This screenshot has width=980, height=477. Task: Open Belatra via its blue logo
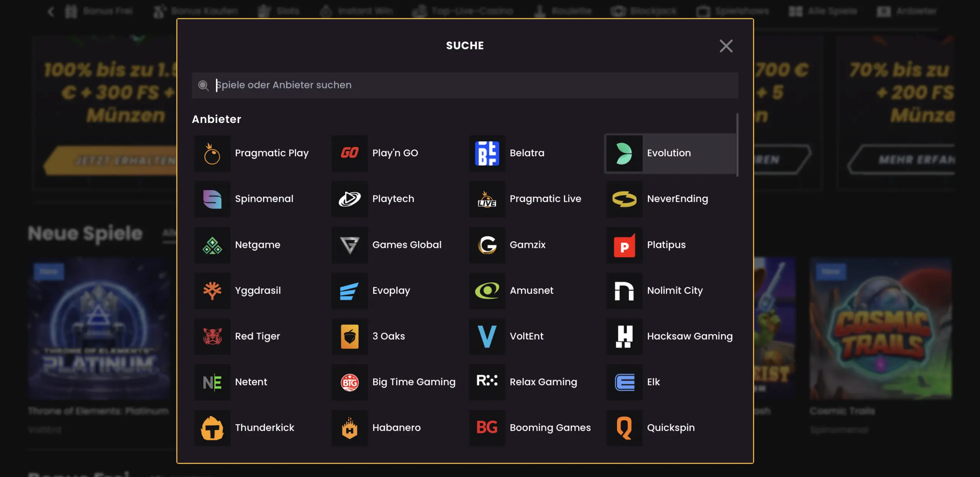pos(487,153)
